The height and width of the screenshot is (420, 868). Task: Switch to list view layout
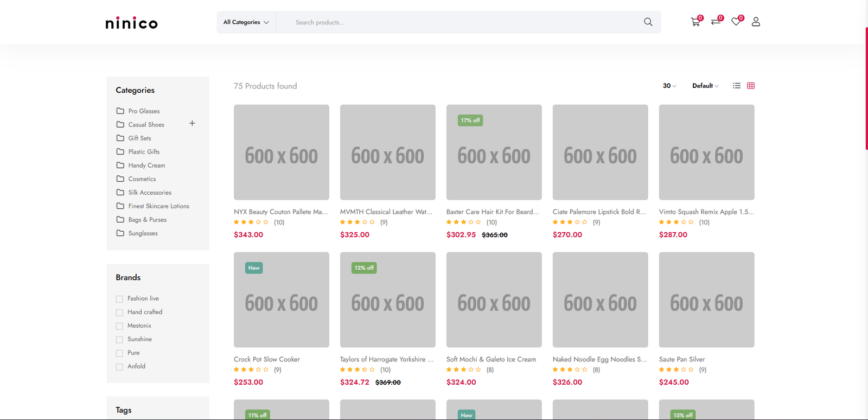click(736, 86)
